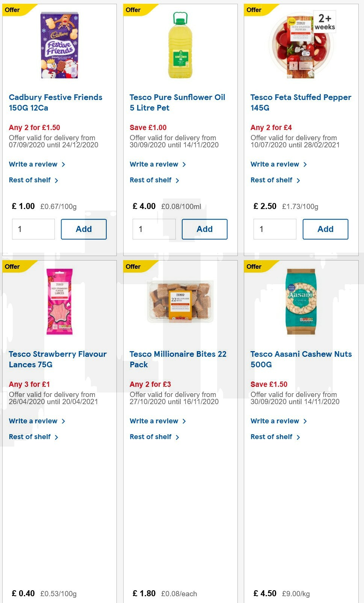Viewport: 364px width, 603px height.
Task: Open the Tesco Feta Stuffed Pepper title link
Action: click(x=301, y=102)
